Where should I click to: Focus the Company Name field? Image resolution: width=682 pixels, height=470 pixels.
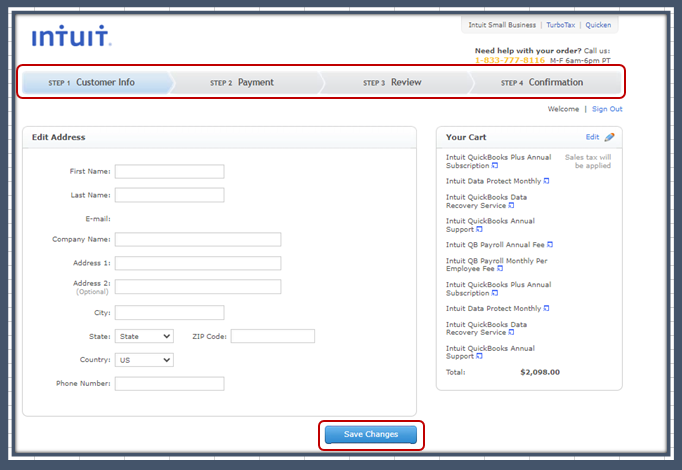click(x=198, y=240)
